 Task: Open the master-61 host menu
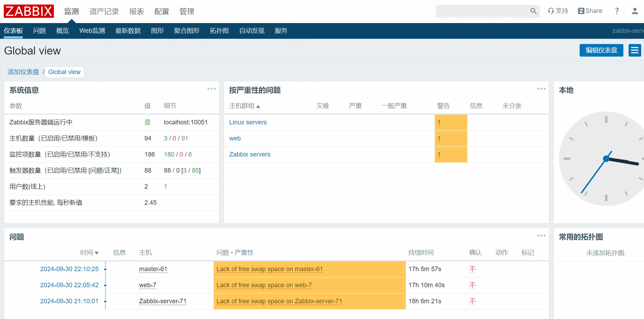[x=153, y=269]
